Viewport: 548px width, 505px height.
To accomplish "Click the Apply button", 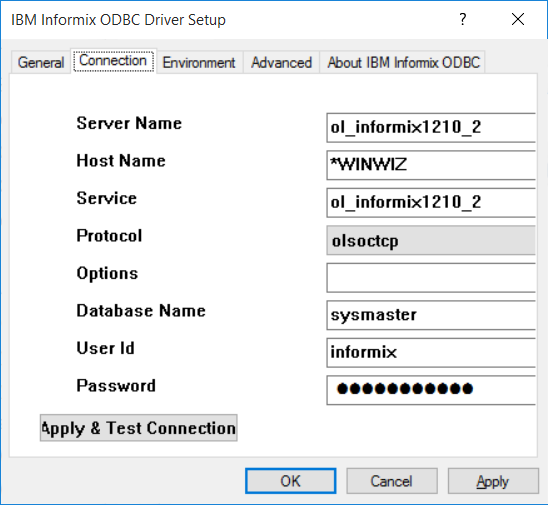I will [493, 481].
